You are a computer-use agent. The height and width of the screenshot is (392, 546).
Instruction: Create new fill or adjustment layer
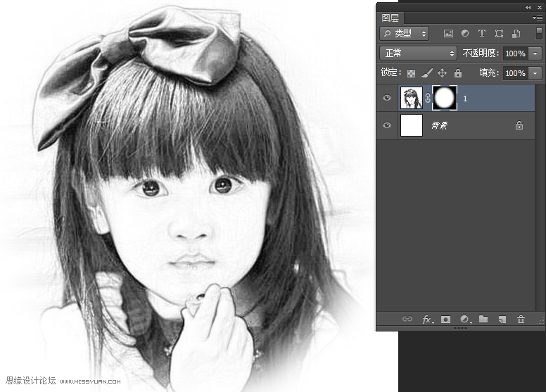466,320
